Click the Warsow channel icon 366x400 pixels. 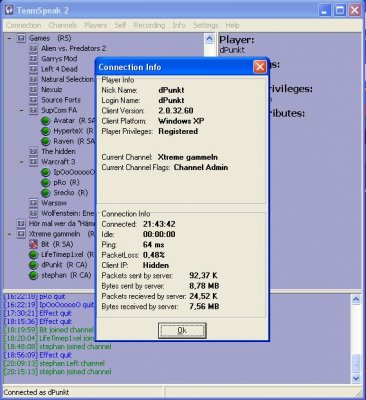[33, 203]
